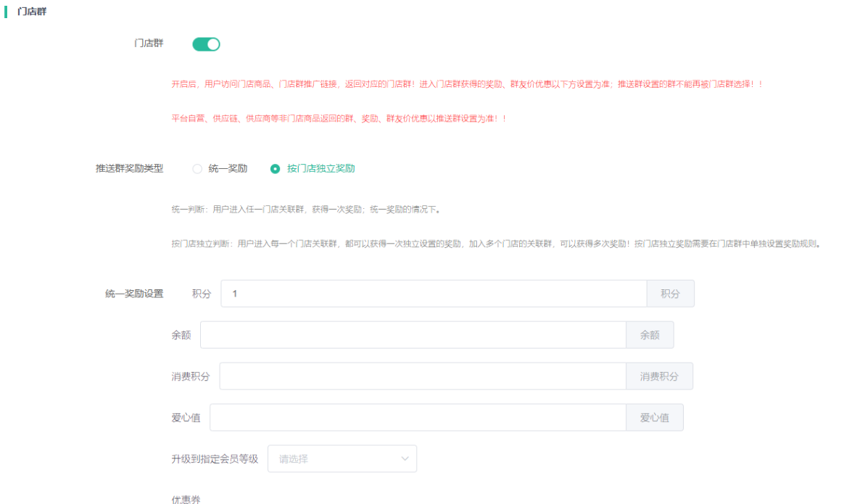Click the 按门店独立判断 description text
Screen dimensions: 865x504
(x=496, y=244)
